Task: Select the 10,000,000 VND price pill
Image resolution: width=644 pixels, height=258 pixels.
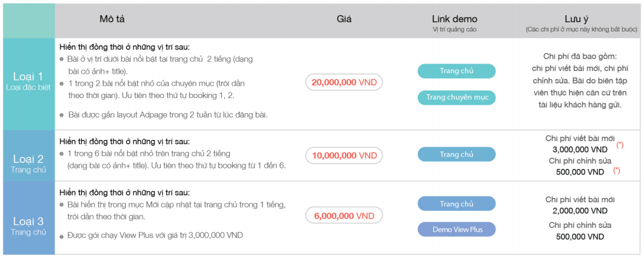Action: click(344, 156)
